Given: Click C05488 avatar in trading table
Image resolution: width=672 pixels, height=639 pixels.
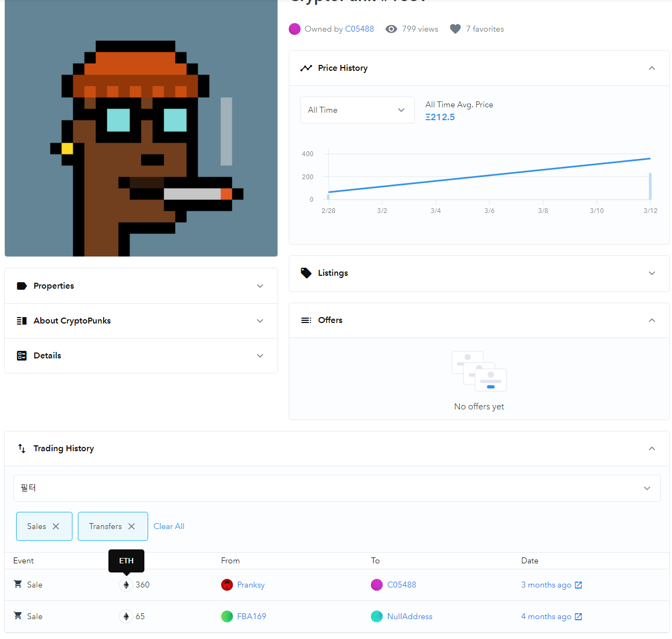Looking at the screenshot, I should pyautogui.click(x=377, y=585).
